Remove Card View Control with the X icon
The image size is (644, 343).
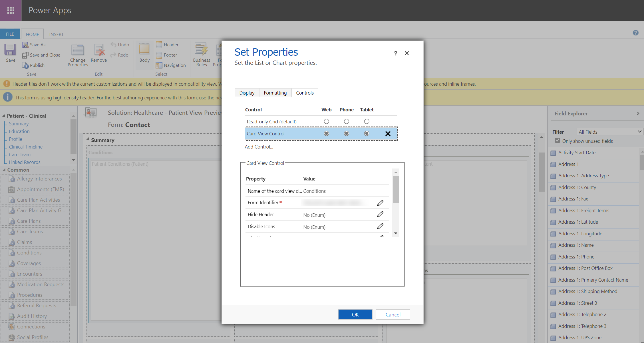[388, 134]
